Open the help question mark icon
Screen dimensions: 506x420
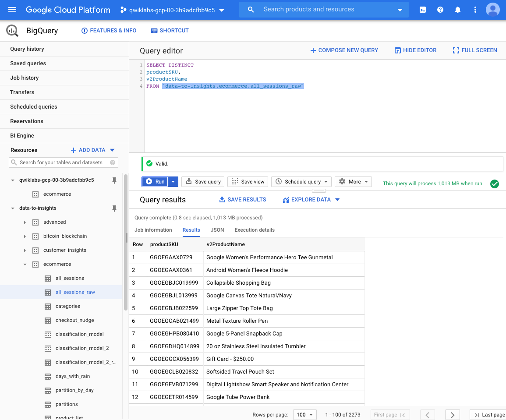440,10
